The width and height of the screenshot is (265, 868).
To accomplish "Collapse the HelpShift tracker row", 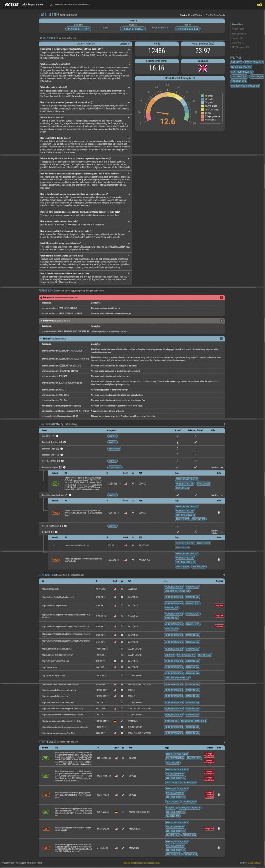I will pos(222,532).
